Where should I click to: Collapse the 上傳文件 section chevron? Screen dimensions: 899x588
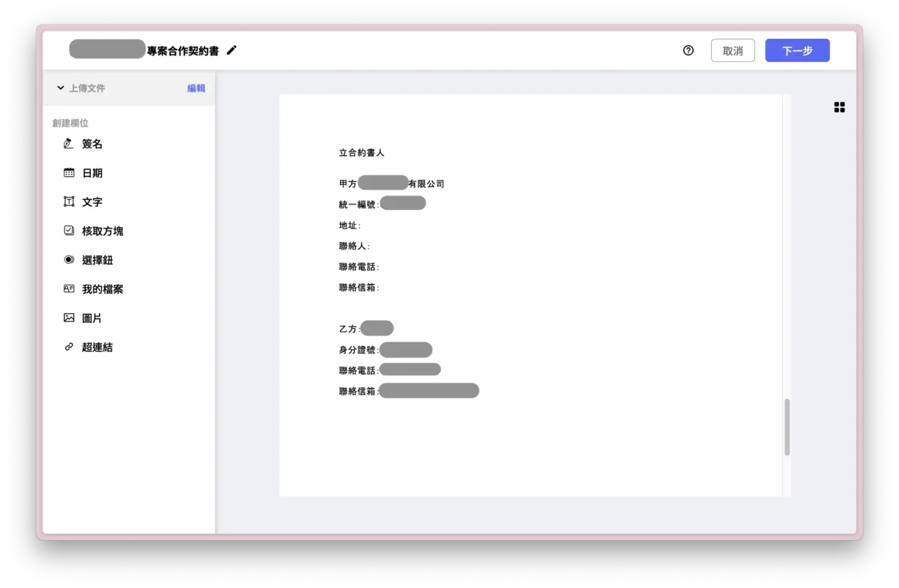[x=61, y=88]
